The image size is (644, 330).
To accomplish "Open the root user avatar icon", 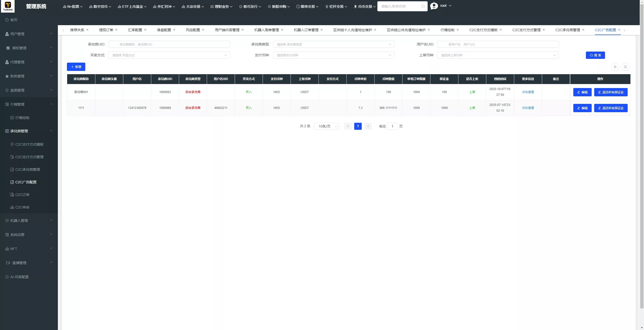I will (434, 6).
